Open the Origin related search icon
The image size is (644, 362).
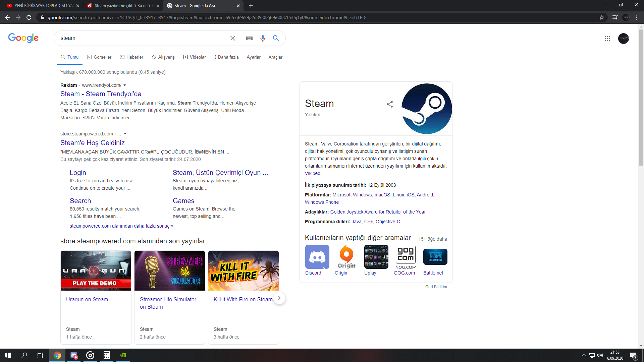pos(346,257)
